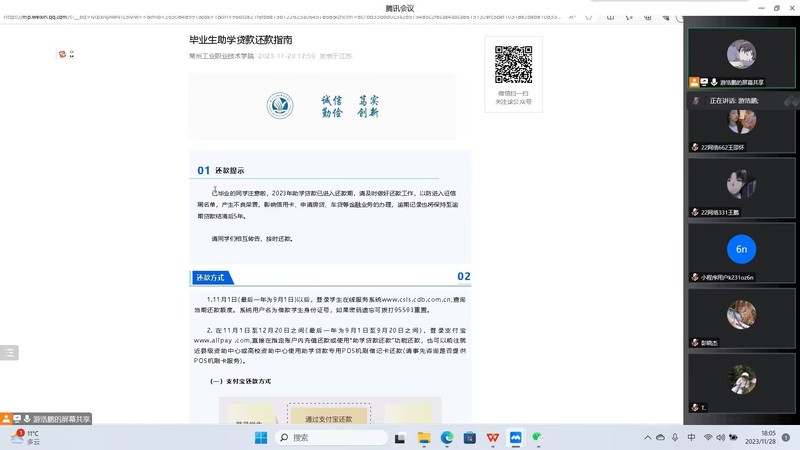Open the Windows Start menu
The height and width of the screenshot is (450, 800).
click(x=261, y=438)
